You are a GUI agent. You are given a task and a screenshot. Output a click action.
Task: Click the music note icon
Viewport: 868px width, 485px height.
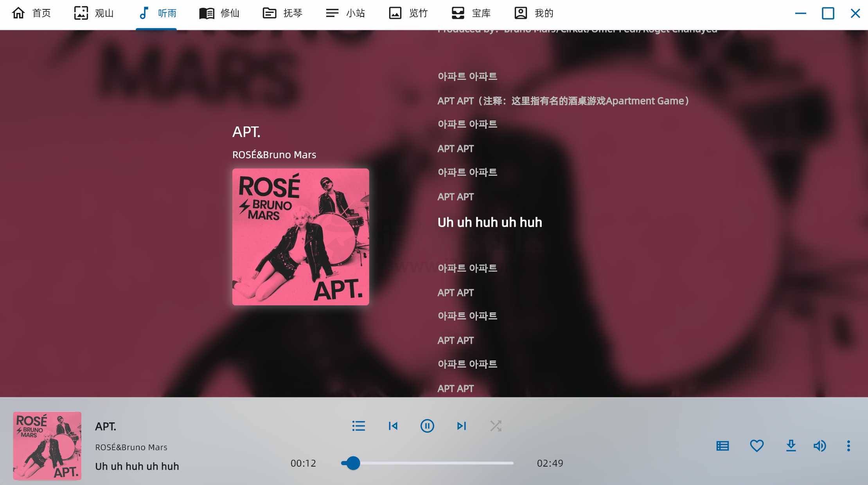pyautogui.click(x=144, y=13)
